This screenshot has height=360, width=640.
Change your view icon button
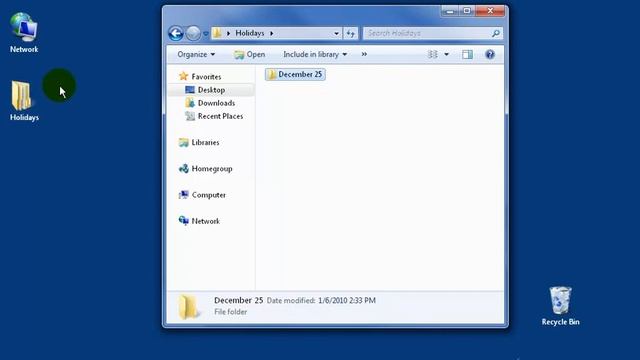[432, 54]
